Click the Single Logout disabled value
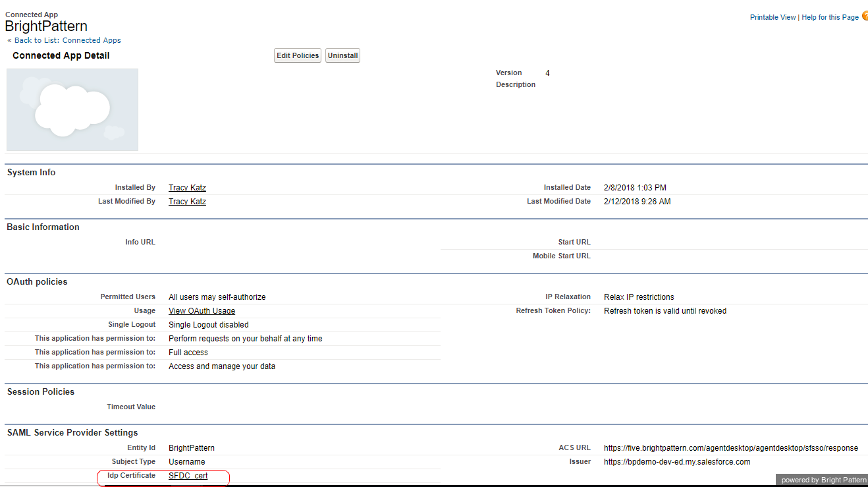Image resolution: width=868 pixels, height=487 pixels. pos(209,325)
